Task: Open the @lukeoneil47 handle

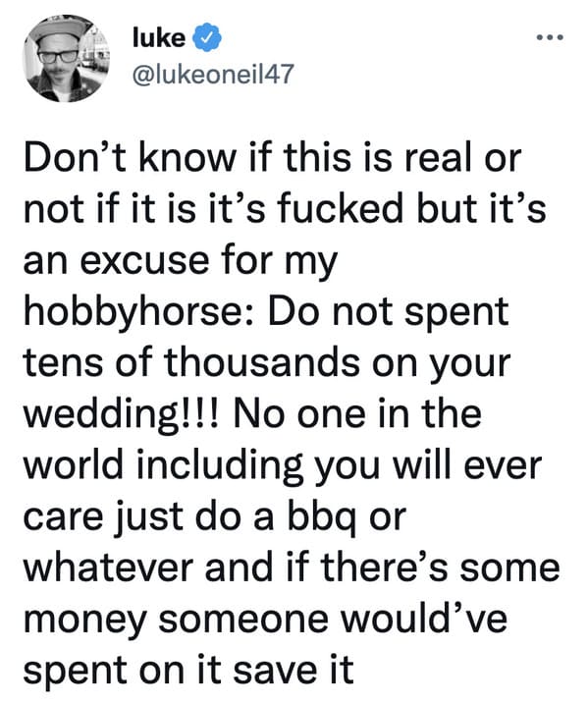Action: click(x=213, y=74)
